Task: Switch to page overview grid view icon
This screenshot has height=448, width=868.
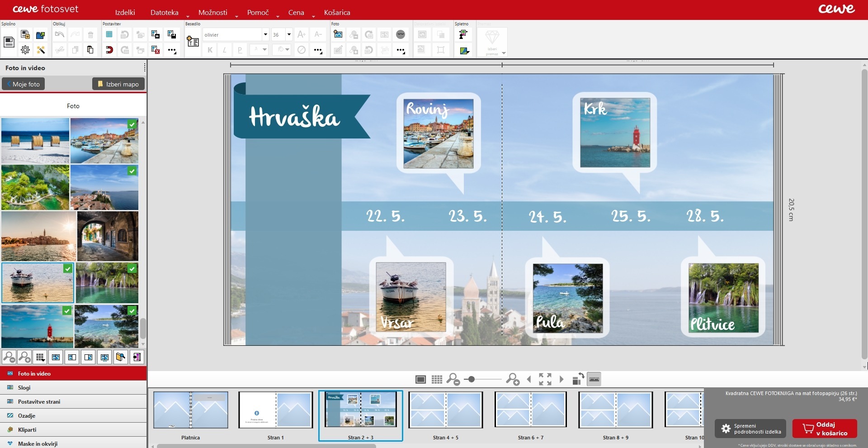Action: click(x=437, y=379)
